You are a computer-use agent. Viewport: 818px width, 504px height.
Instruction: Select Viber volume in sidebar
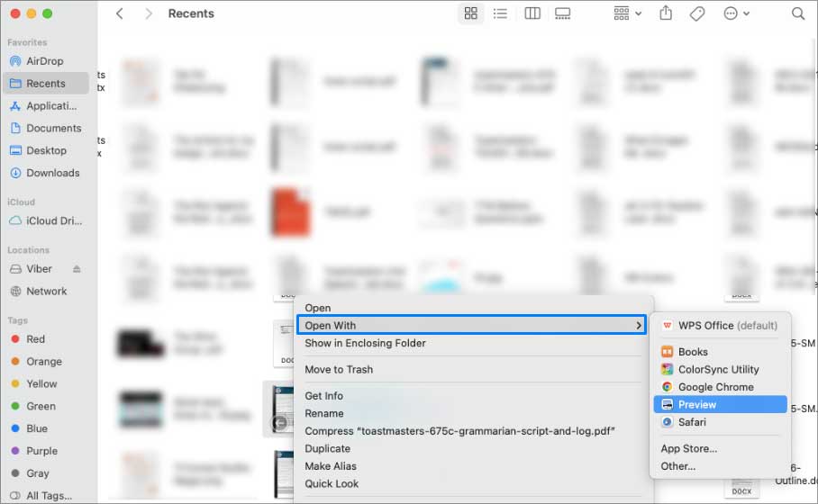pos(32,269)
